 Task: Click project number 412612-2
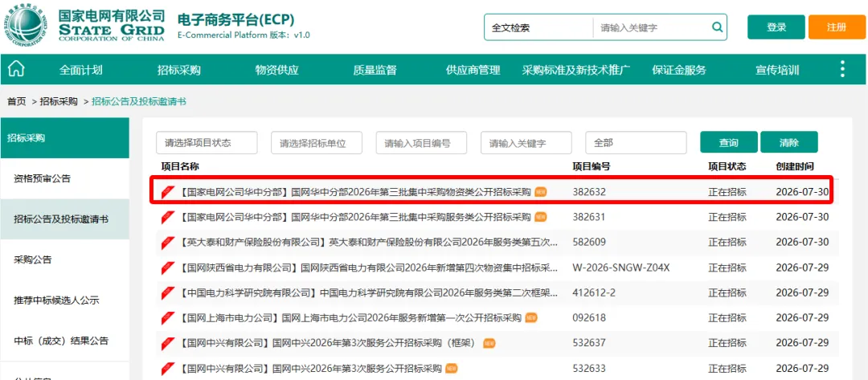click(596, 292)
